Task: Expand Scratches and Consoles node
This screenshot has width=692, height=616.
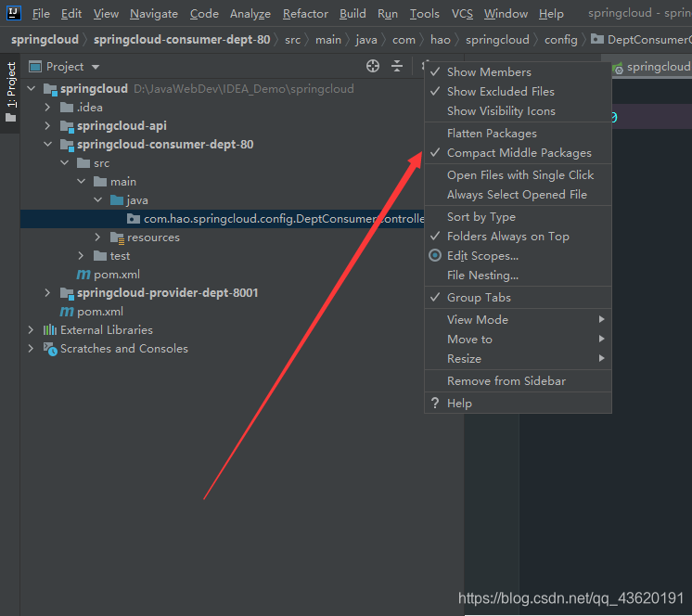Action: click(x=31, y=348)
